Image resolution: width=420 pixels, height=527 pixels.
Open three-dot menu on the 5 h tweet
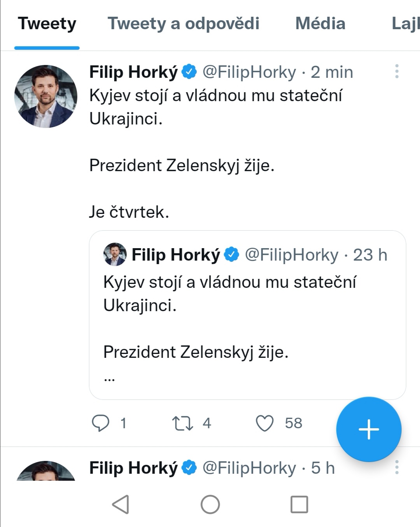397,467
